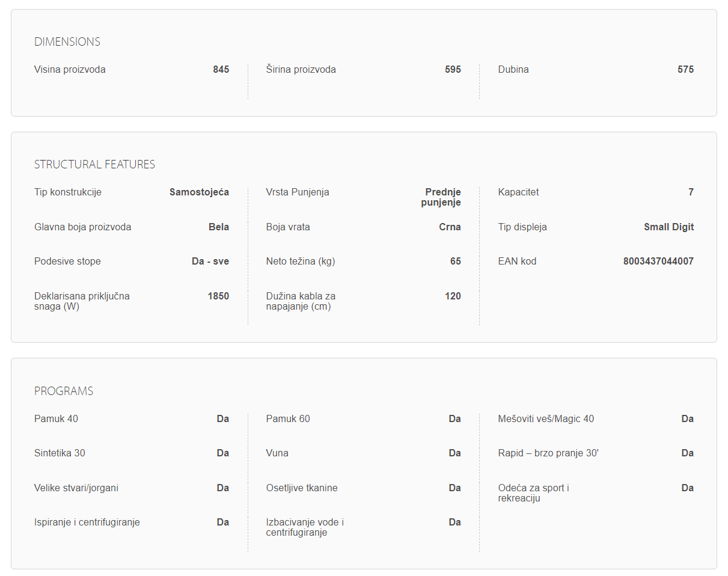Click the PROGRAMS section heading
Image resolution: width=728 pixels, height=576 pixels.
pos(64,391)
